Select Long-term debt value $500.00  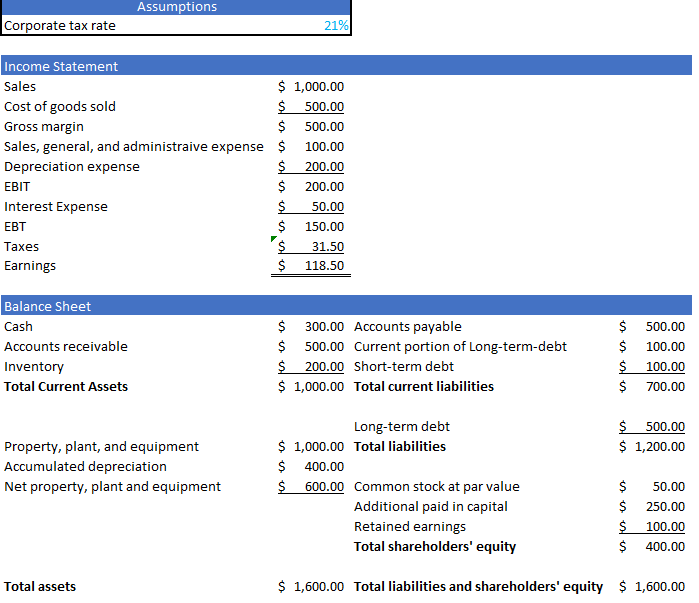[652, 427]
